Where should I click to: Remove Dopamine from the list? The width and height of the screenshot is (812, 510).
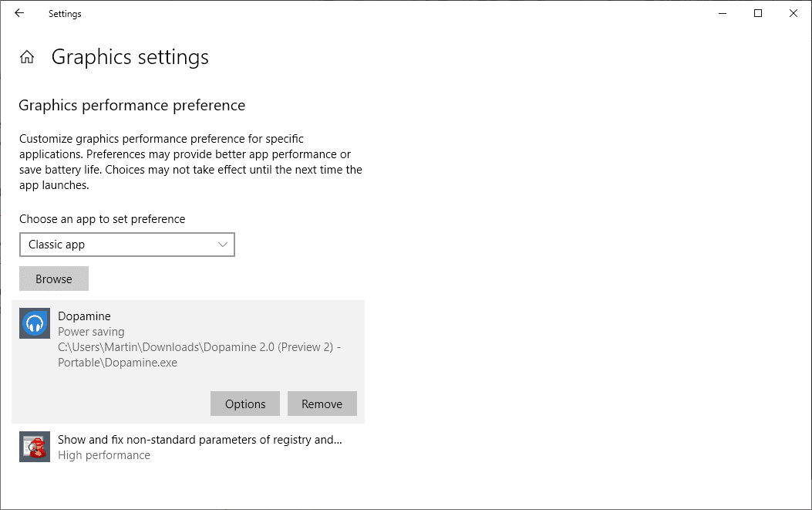point(322,404)
